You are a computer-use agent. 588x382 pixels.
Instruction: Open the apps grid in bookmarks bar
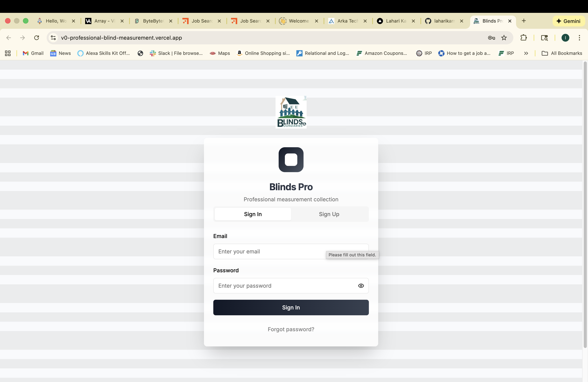pos(8,53)
